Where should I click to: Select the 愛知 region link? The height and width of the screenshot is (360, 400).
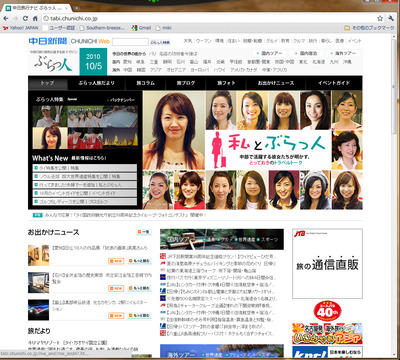(127, 62)
